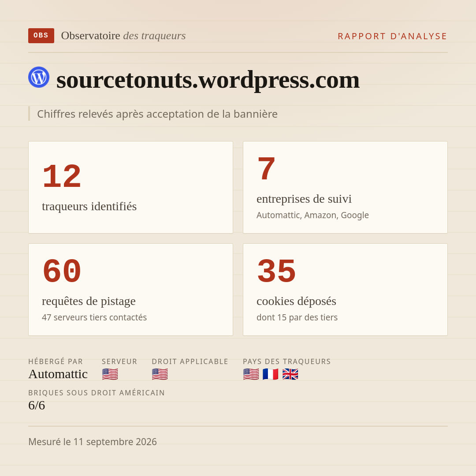Click the 6/6 value
This screenshot has height=476, width=476.
click(x=37, y=405)
